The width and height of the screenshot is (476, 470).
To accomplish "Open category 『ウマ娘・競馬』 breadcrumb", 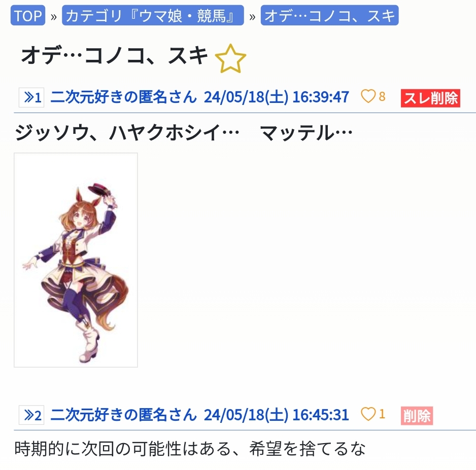I will click(153, 16).
